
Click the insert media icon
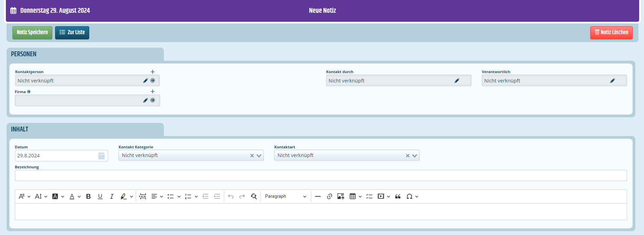pos(381,196)
